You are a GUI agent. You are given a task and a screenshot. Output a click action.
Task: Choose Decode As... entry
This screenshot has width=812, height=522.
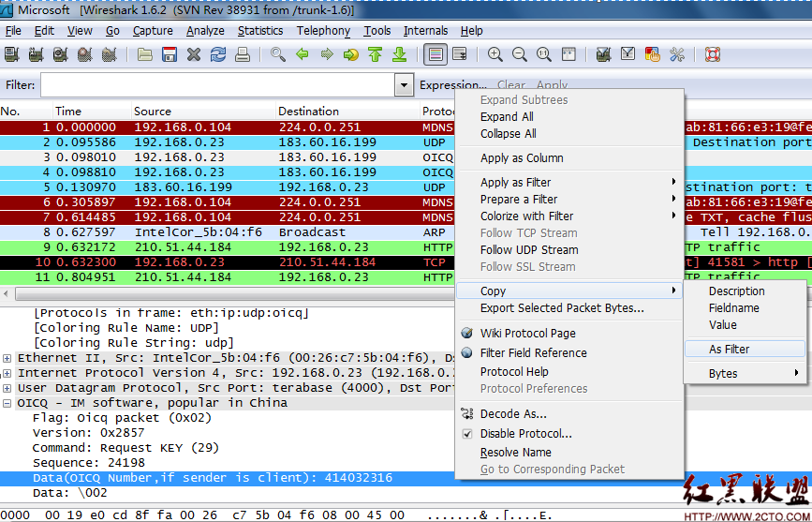[569, 414]
